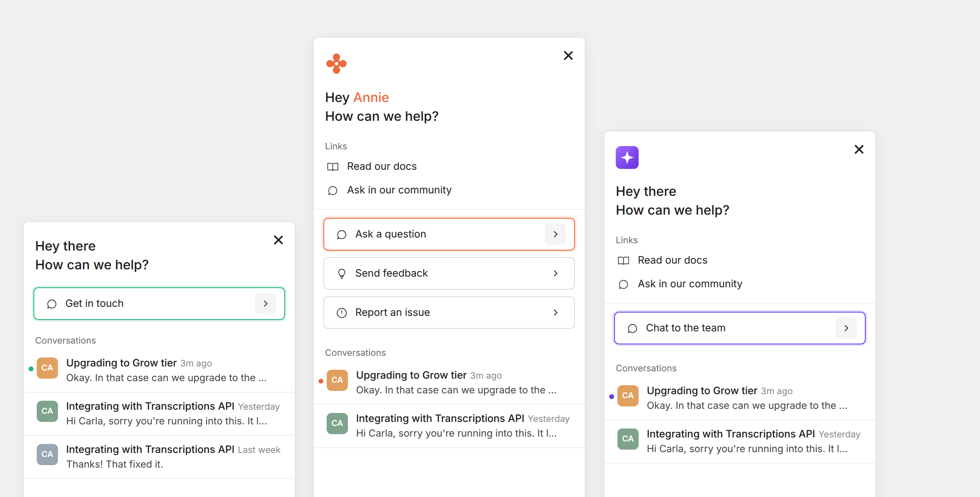Click the green CA avatar in the middle widget
The image size is (980, 497).
click(337, 424)
